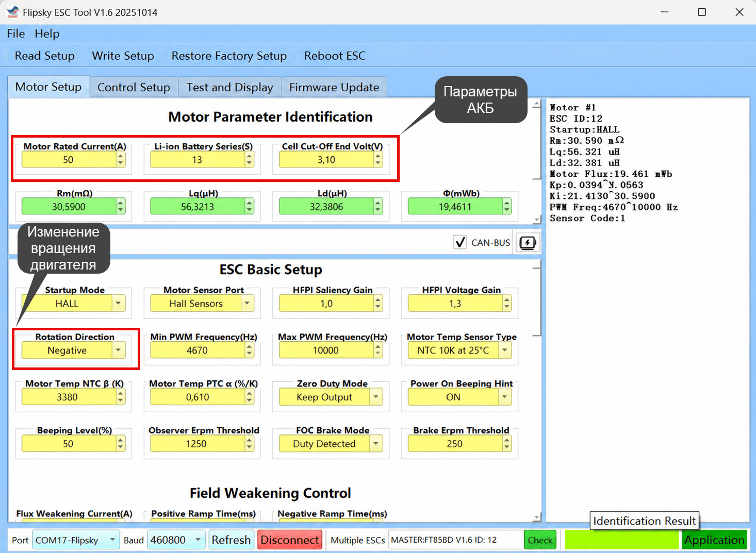
Task: Click the battery charge icon beside CAN-BUS
Action: click(528, 243)
